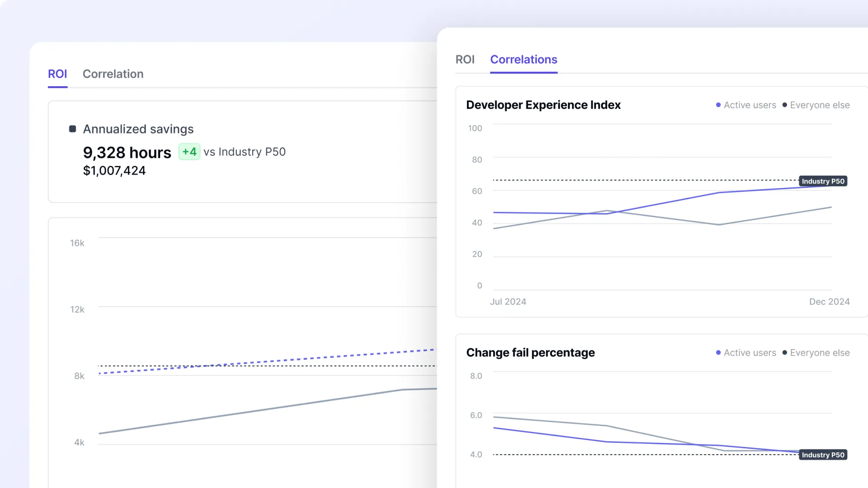868x488 pixels.
Task: Click the 16k y-axis label on ROI chart
Action: point(77,243)
